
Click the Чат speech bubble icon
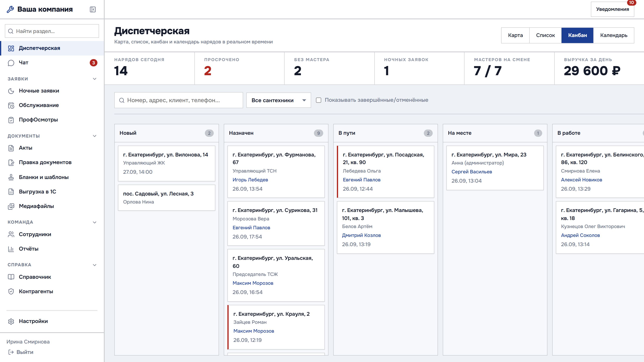[11, 63]
